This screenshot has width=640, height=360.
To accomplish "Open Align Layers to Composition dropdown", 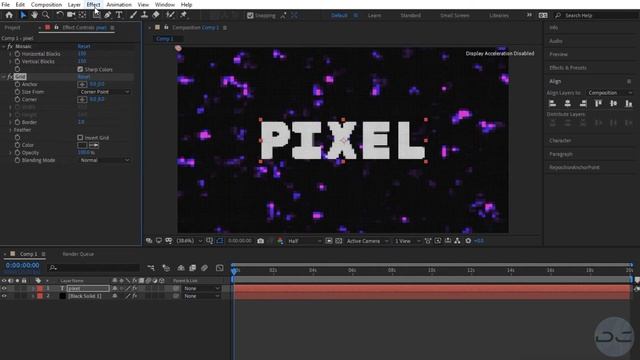I will pos(610,93).
